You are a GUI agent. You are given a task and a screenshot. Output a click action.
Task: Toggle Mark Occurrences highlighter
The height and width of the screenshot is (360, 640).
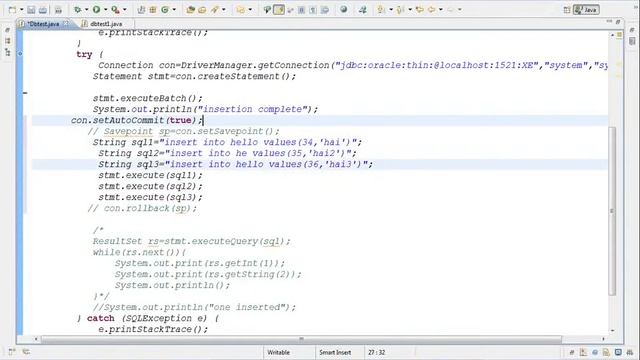pos(279,9)
